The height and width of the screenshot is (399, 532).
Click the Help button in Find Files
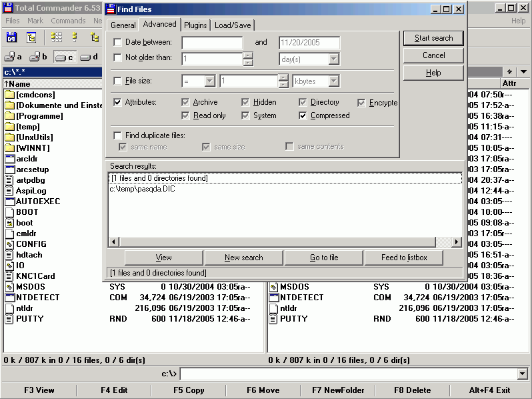(433, 73)
